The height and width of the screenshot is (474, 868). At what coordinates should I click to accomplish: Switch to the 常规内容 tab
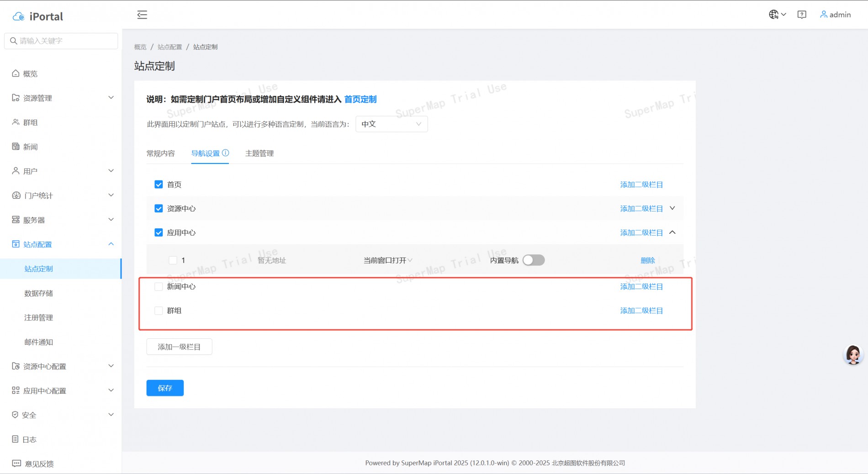click(x=160, y=153)
